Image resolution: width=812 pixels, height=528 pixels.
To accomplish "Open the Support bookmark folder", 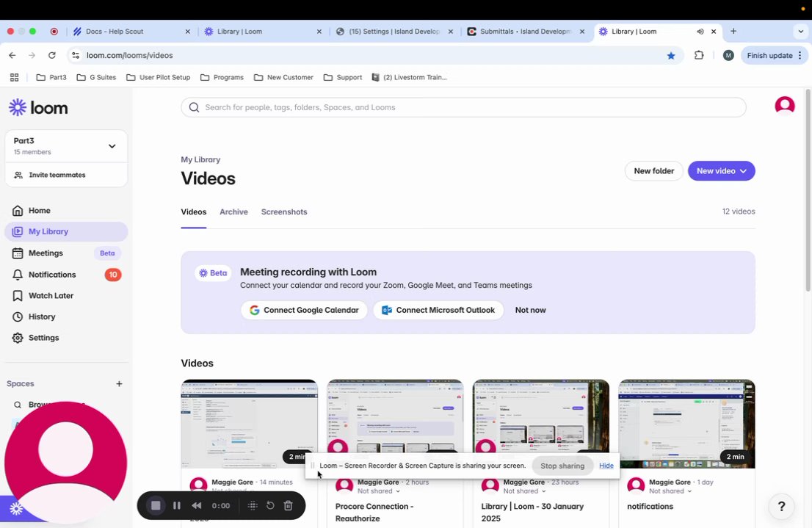I will (x=343, y=77).
